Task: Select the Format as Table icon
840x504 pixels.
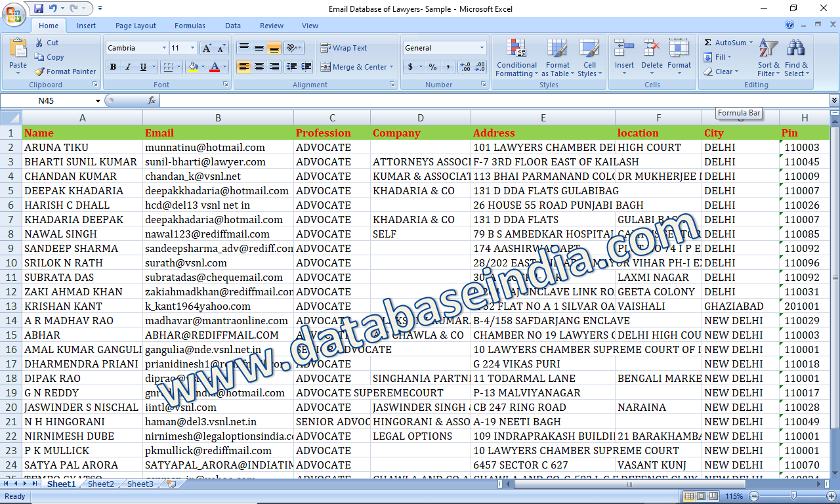Action: [558, 58]
